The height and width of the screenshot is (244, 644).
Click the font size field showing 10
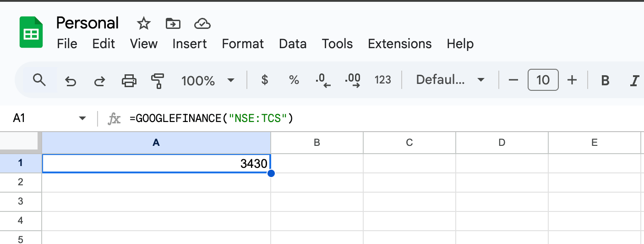click(x=543, y=80)
